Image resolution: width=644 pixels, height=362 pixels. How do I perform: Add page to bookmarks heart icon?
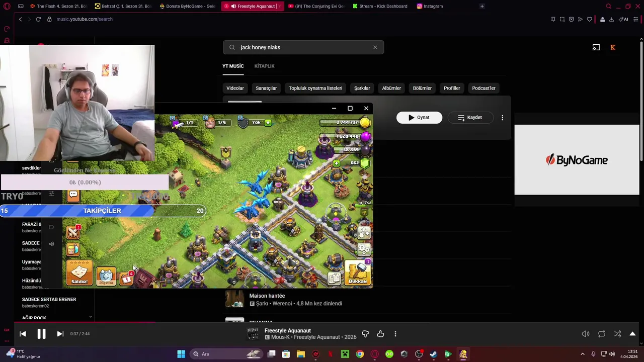click(x=589, y=19)
